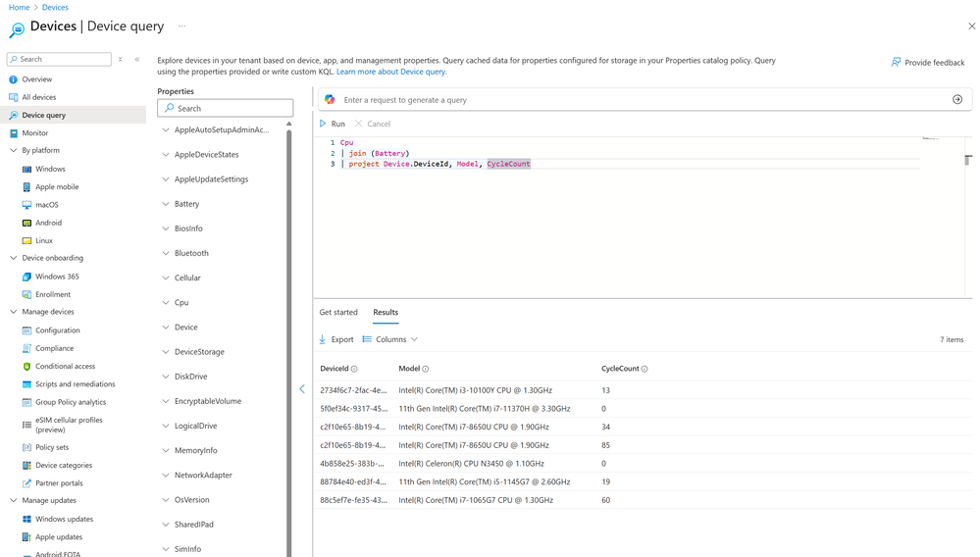
Task: Go to Devices breadcrumb
Action: tap(55, 8)
